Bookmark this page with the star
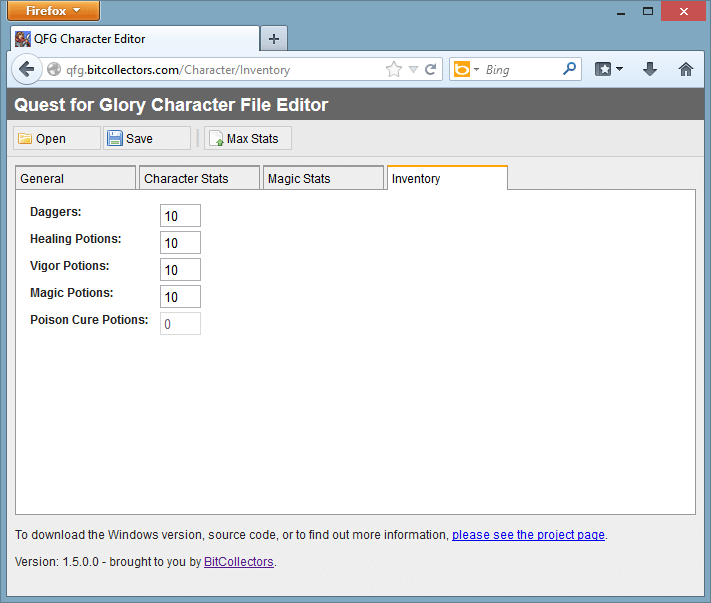Image resolution: width=711 pixels, height=603 pixels. click(394, 69)
